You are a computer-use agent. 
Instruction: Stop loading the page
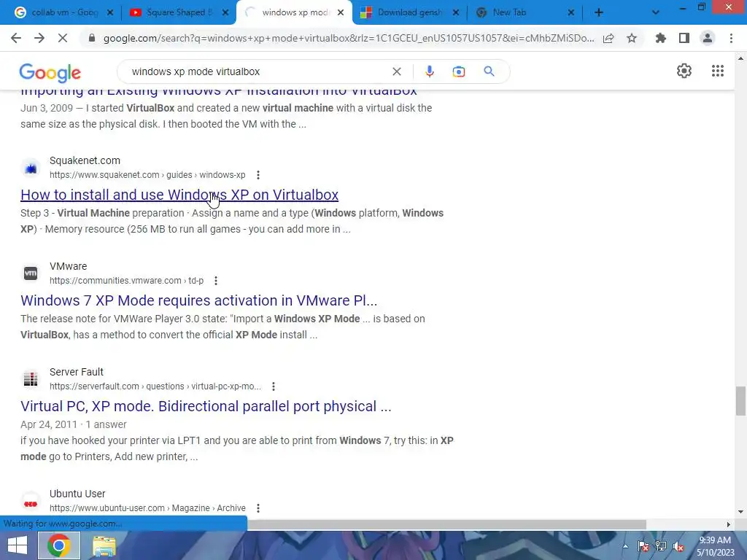point(63,38)
